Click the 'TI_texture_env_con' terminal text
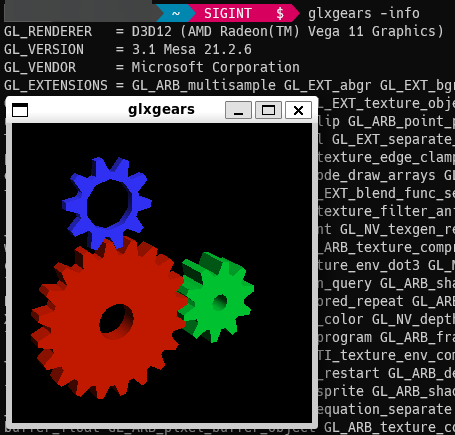455x435 pixels. tap(386, 355)
